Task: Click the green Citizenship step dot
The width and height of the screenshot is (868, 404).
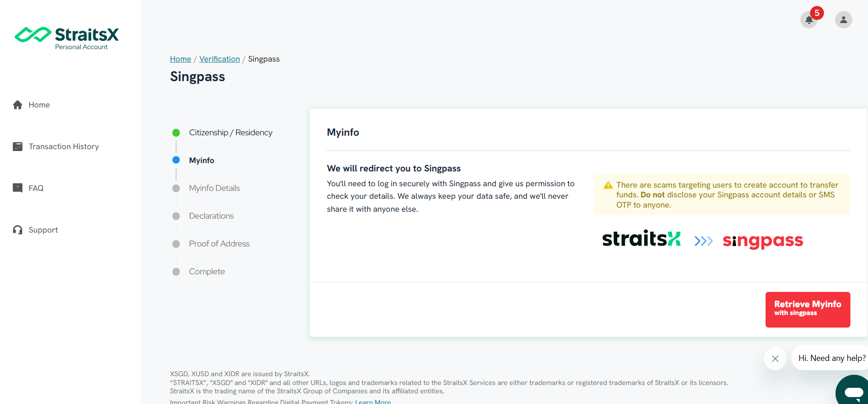Action: tap(176, 133)
